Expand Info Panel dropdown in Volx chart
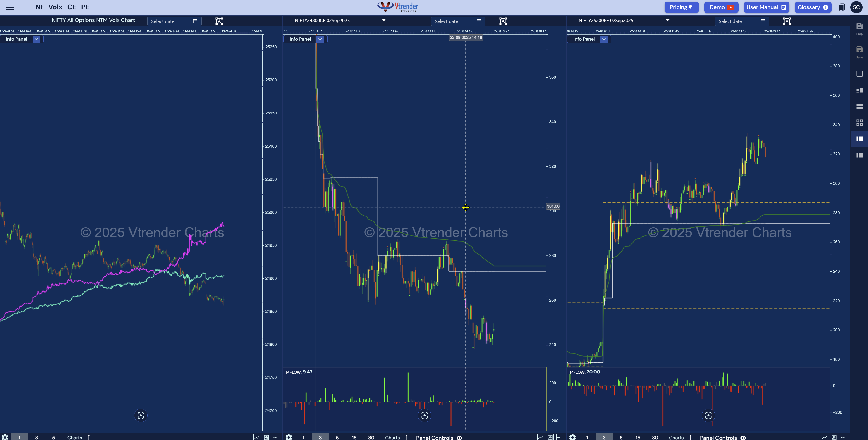 (x=36, y=39)
